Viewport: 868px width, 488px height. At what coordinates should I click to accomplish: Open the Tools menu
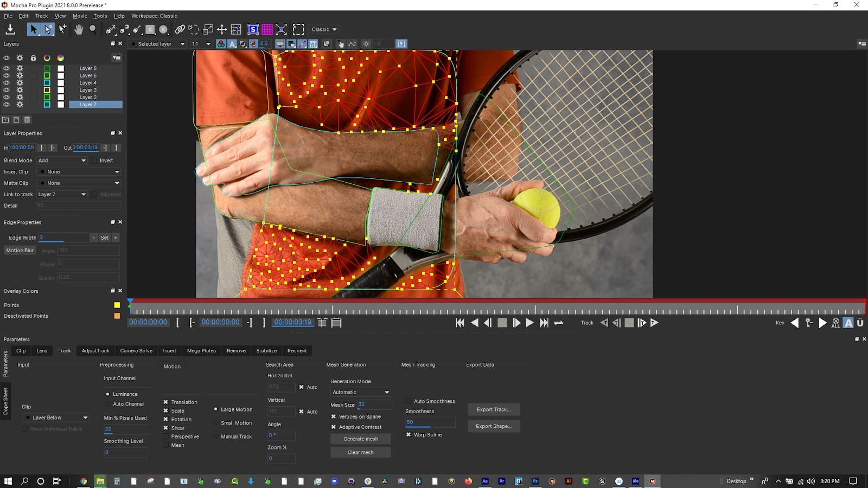(x=100, y=16)
